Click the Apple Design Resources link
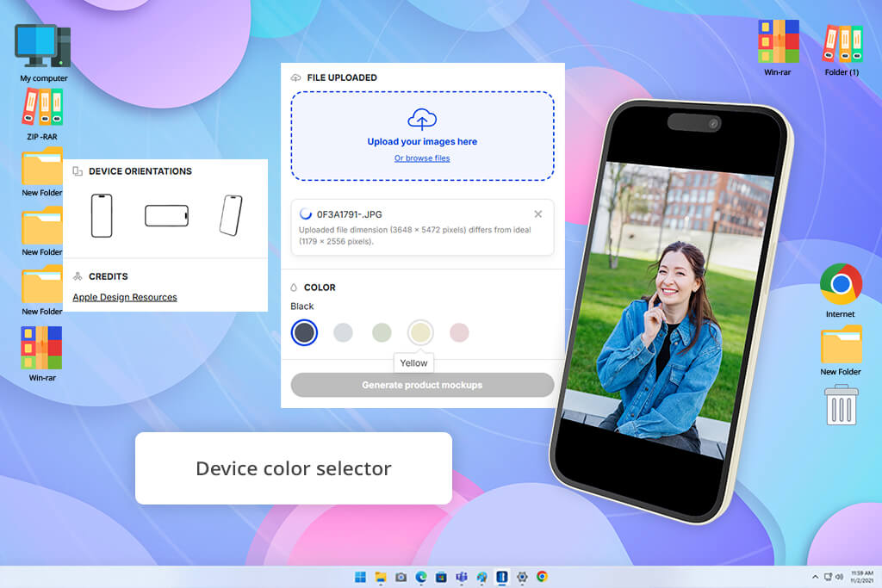 click(x=125, y=297)
